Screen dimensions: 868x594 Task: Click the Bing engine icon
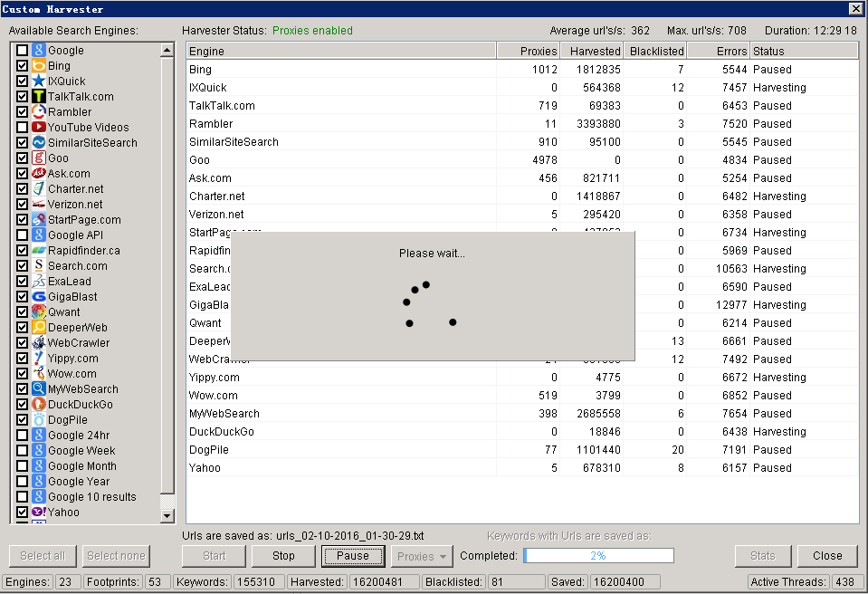38,66
